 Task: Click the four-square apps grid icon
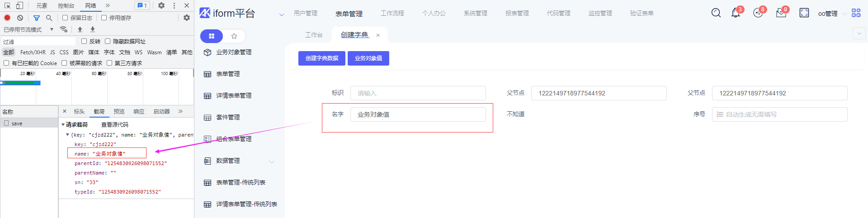(856, 13)
